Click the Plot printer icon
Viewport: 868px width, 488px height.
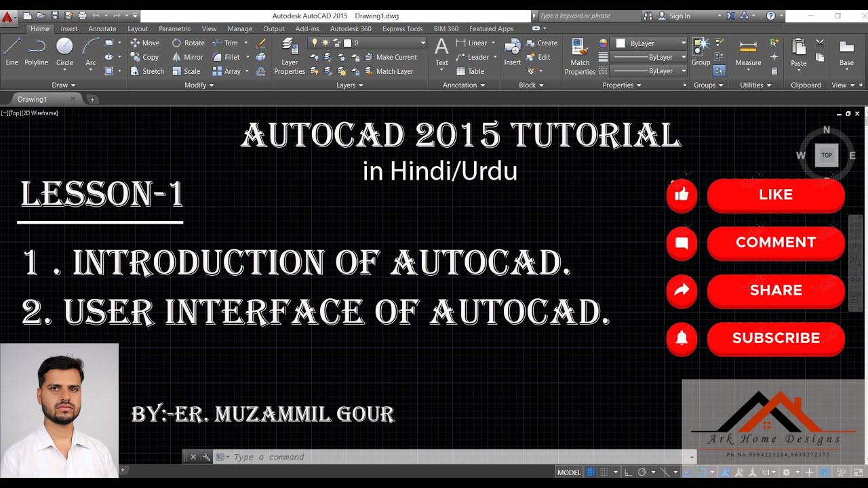coord(82,15)
